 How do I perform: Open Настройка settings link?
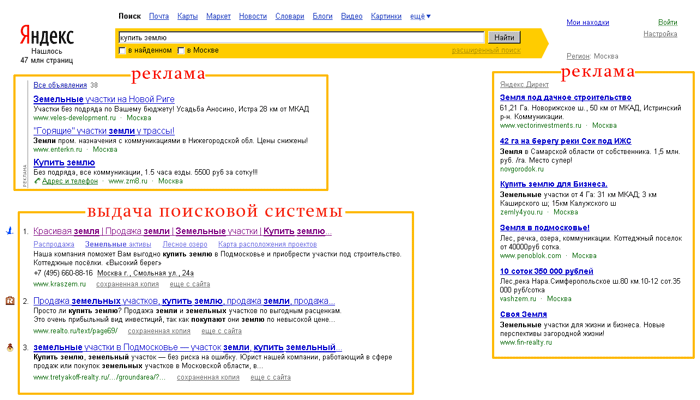click(x=660, y=34)
